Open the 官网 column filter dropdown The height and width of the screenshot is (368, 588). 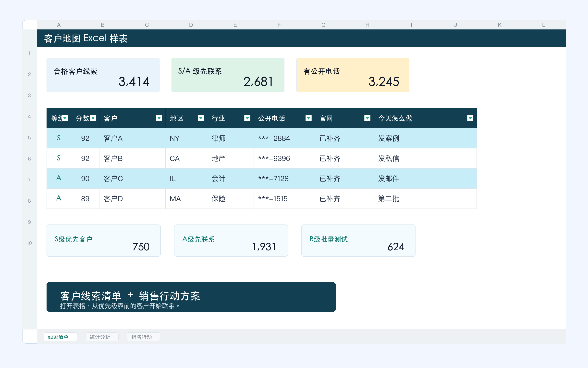click(x=367, y=118)
